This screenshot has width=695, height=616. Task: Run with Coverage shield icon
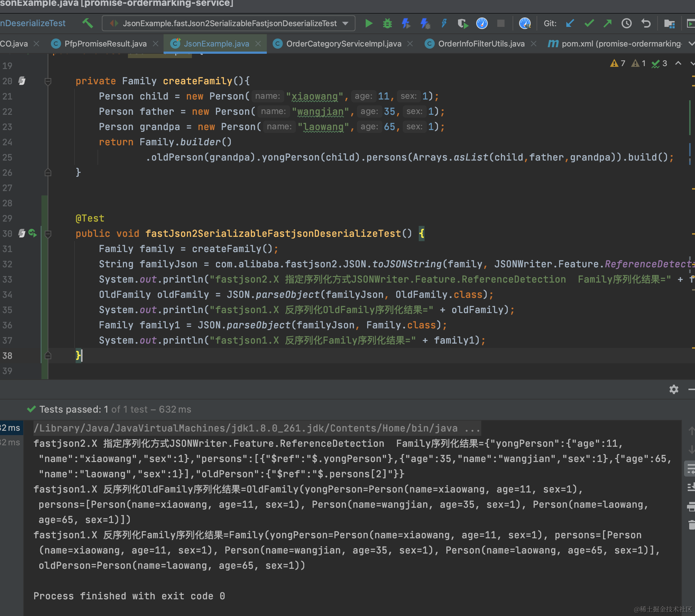[x=463, y=24]
